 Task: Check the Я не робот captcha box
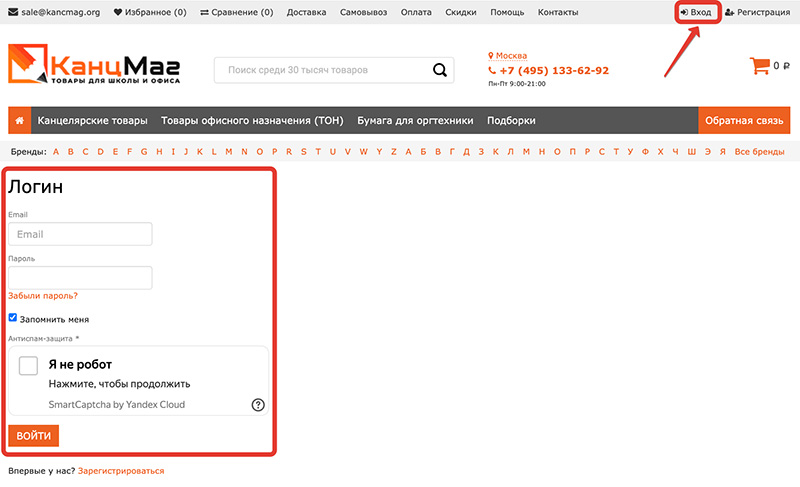click(28, 366)
